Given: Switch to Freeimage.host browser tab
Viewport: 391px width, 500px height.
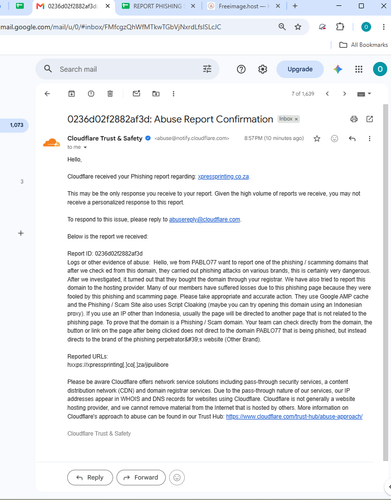Looking at the screenshot, I should coord(240,6).
